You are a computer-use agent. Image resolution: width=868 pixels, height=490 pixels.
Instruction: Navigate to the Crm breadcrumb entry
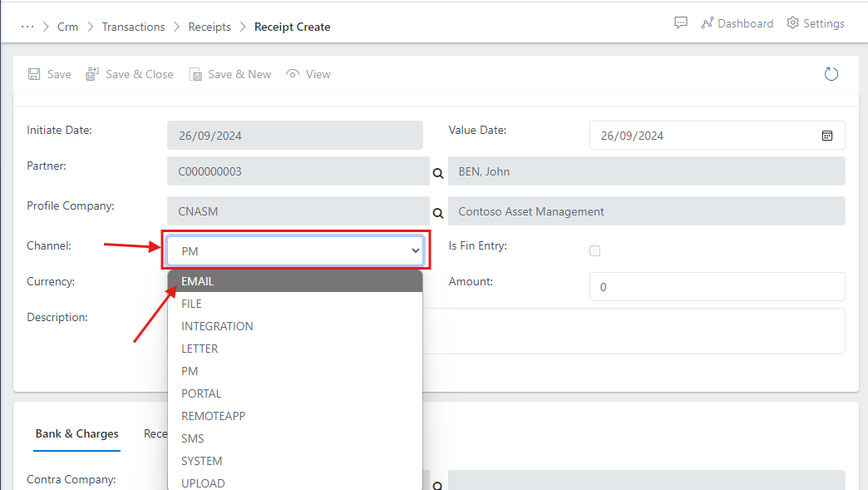click(67, 27)
